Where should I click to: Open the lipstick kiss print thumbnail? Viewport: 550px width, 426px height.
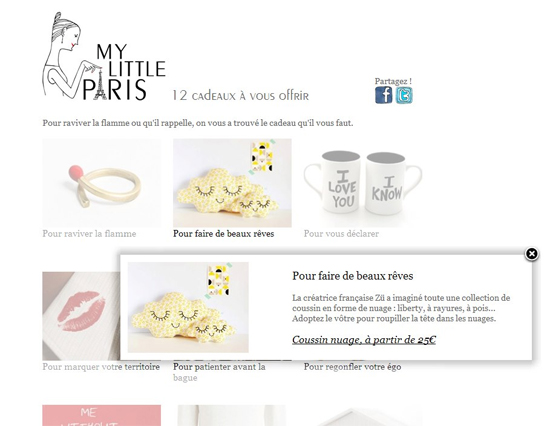81,316
